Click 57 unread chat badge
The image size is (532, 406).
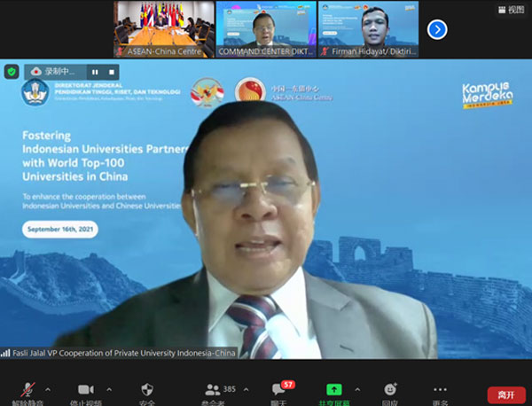click(x=288, y=385)
